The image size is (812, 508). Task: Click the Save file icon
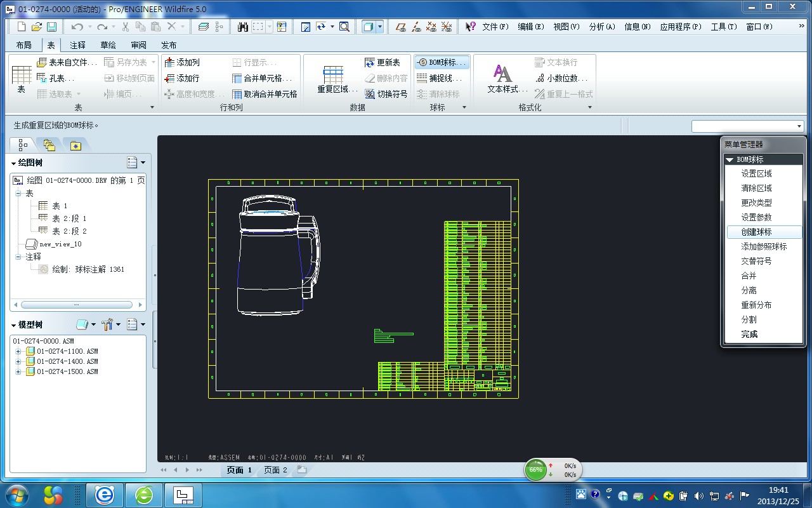(x=52, y=27)
